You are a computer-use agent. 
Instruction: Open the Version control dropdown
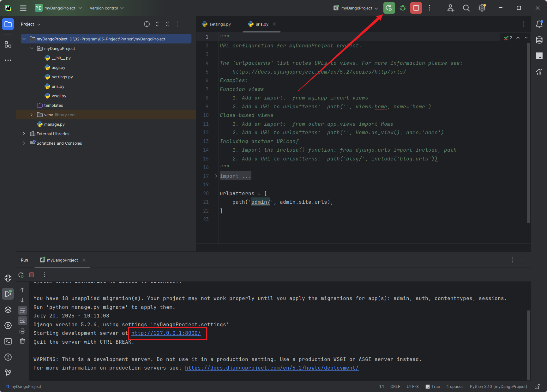click(106, 8)
